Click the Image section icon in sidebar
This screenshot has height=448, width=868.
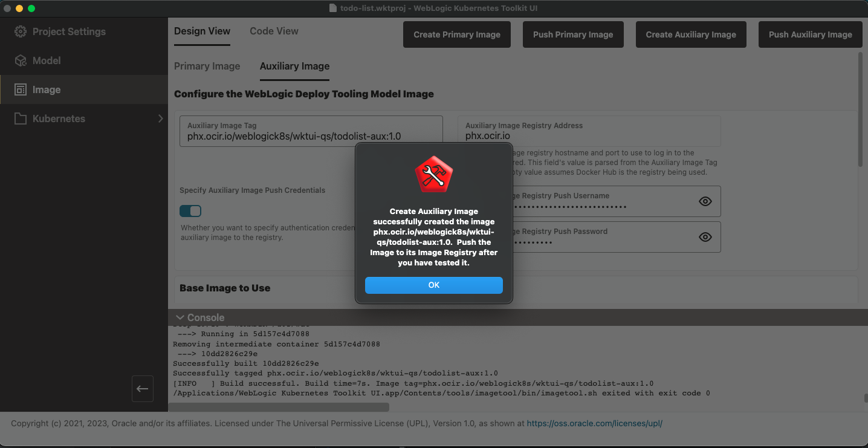(21, 89)
